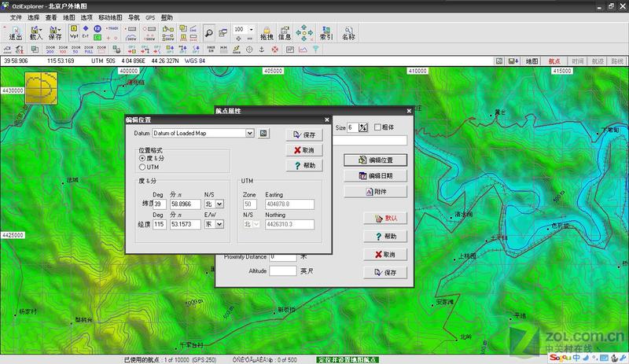
Task: Click the 默认 button in waypoint properties
Action: pos(385,219)
